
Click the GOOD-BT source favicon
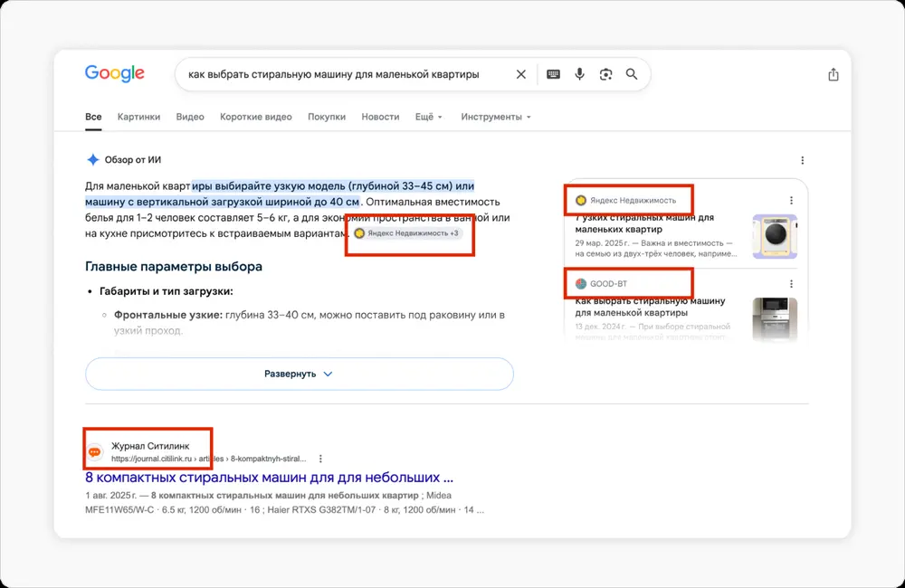(581, 284)
